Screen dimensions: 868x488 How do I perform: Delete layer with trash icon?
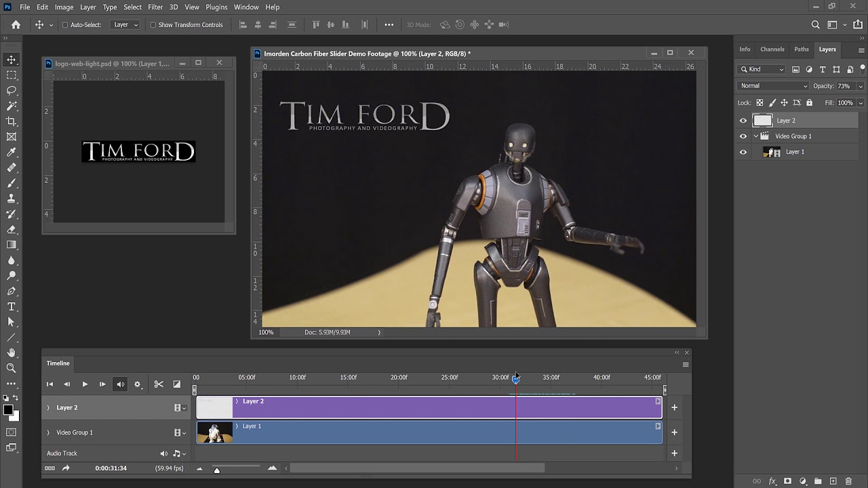[x=848, y=481]
